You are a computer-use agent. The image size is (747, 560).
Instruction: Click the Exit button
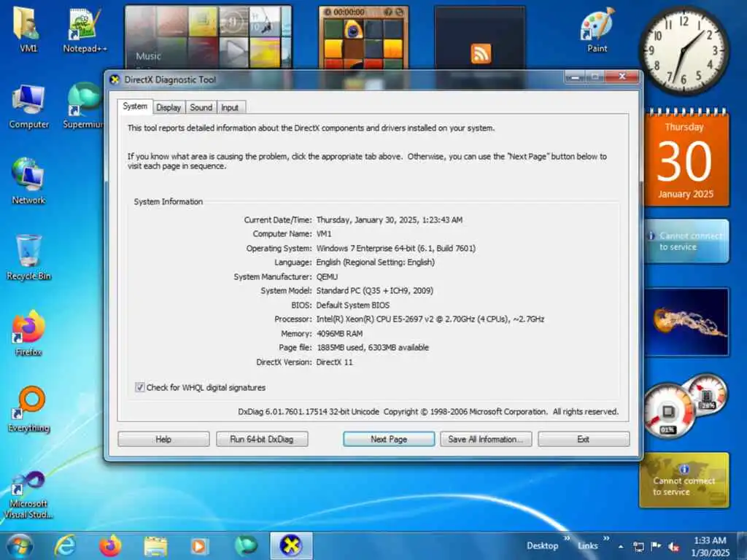coord(584,439)
